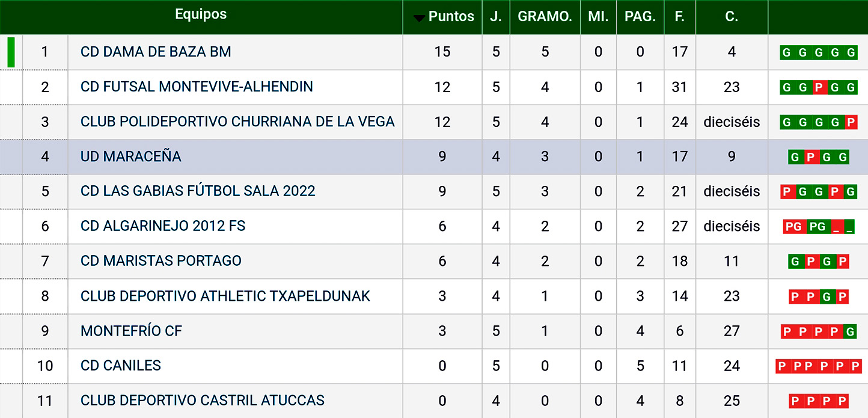Open MONTEFRÍO CF team link
Screen dimensions: 868x418
[131, 331]
